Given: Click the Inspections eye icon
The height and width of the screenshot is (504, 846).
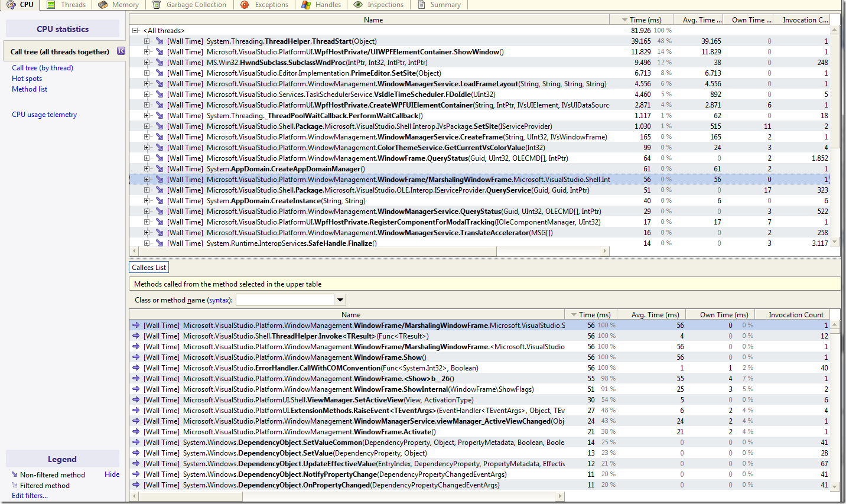Looking at the screenshot, I should click(358, 5).
